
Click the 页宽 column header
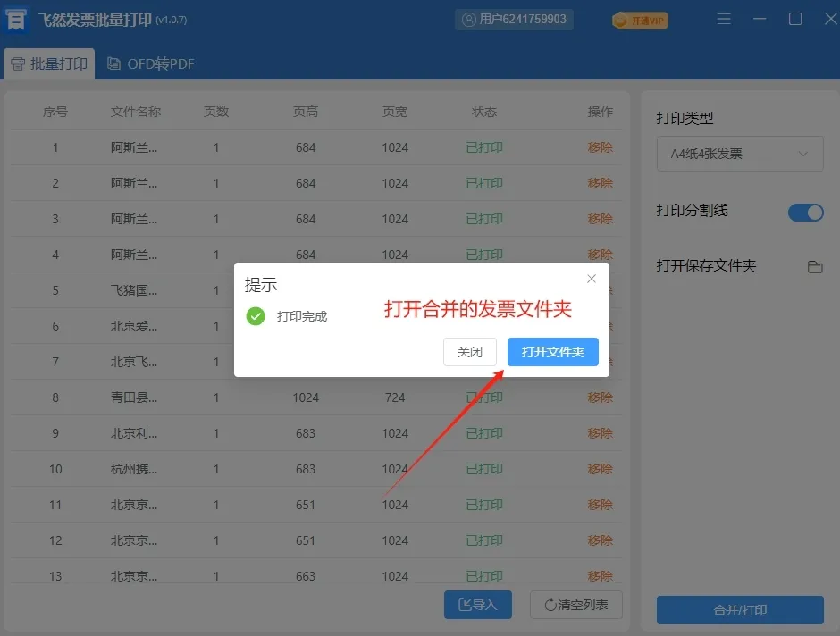point(395,112)
